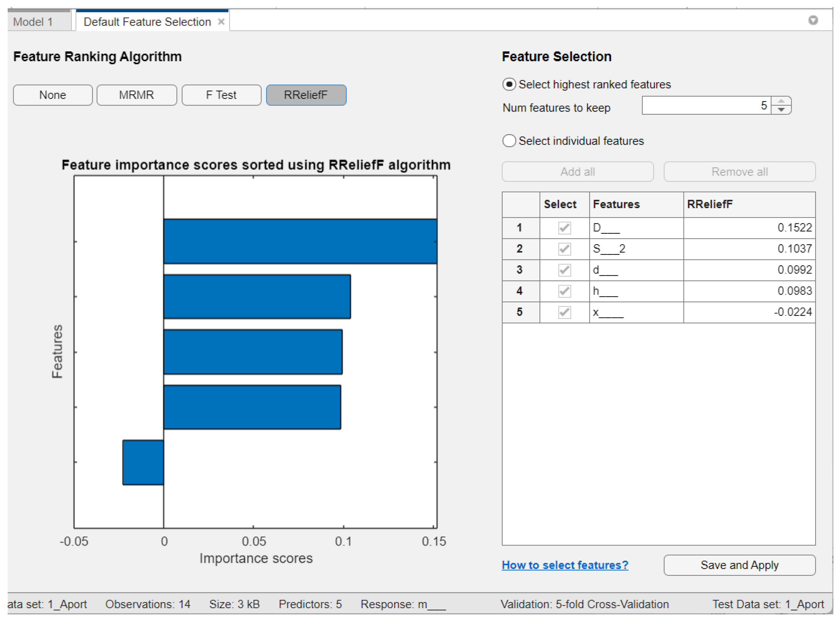Toggle checkbox for feature D___
The image size is (840, 622).
[564, 228]
